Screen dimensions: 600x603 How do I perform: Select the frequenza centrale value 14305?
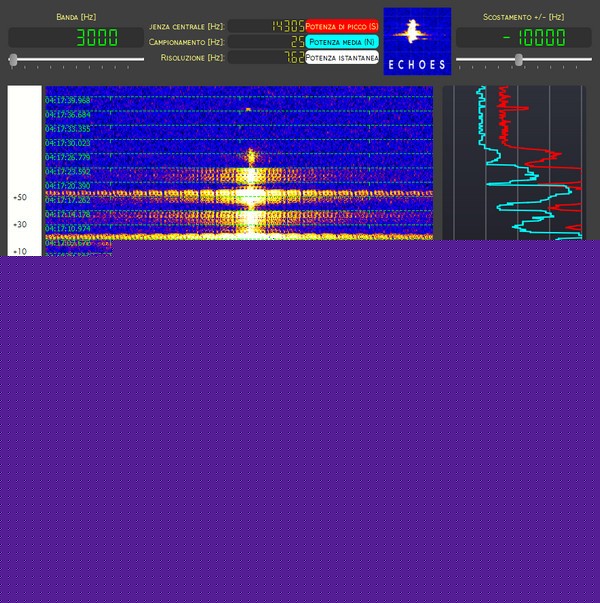click(266, 26)
